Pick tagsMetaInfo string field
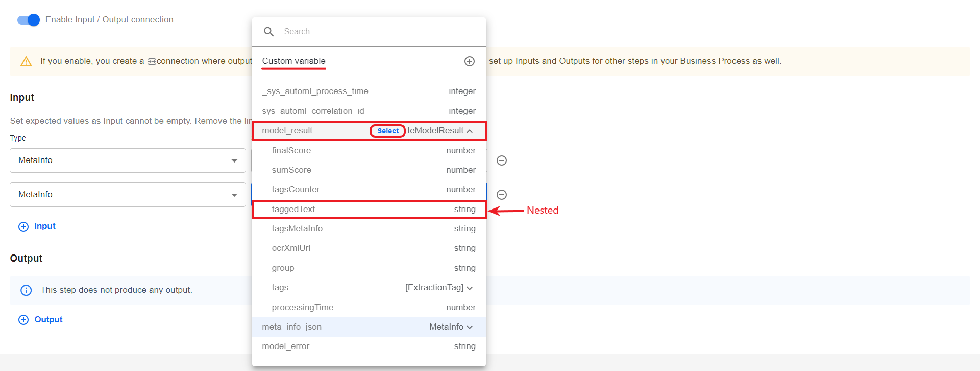Image resolution: width=980 pixels, height=371 pixels. coord(369,229)
